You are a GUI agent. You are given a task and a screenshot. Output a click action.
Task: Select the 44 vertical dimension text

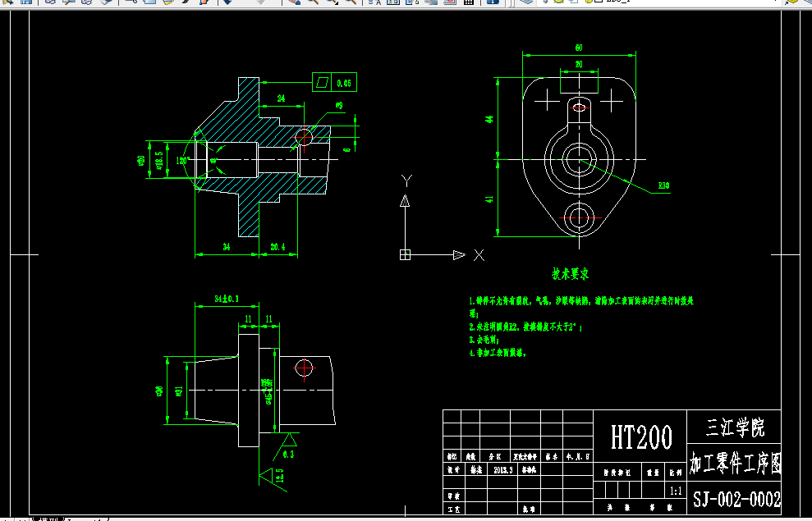coord(489,119)
